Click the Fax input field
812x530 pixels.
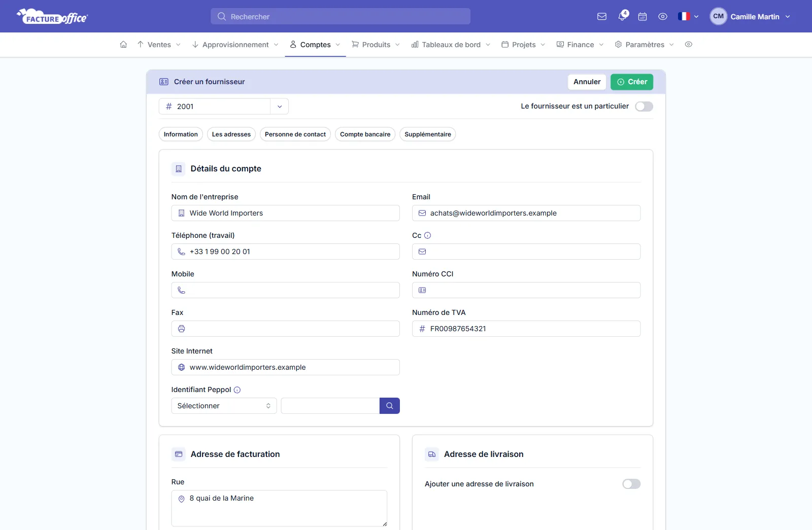286,329
